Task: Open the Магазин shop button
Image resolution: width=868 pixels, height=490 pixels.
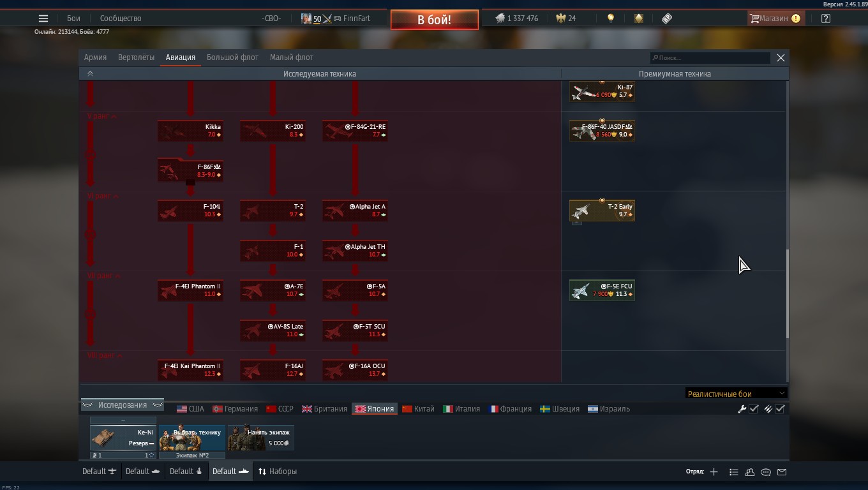Action: (775, 19)
